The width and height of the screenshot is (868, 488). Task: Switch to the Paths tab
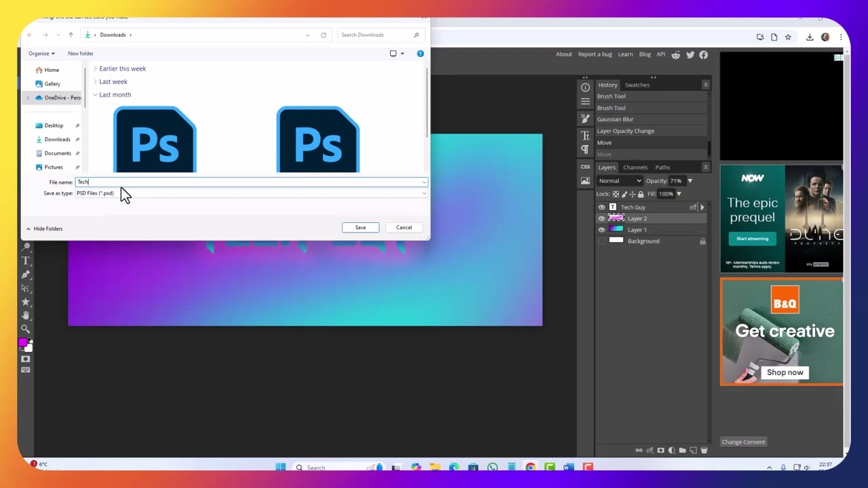coord(663,167)
